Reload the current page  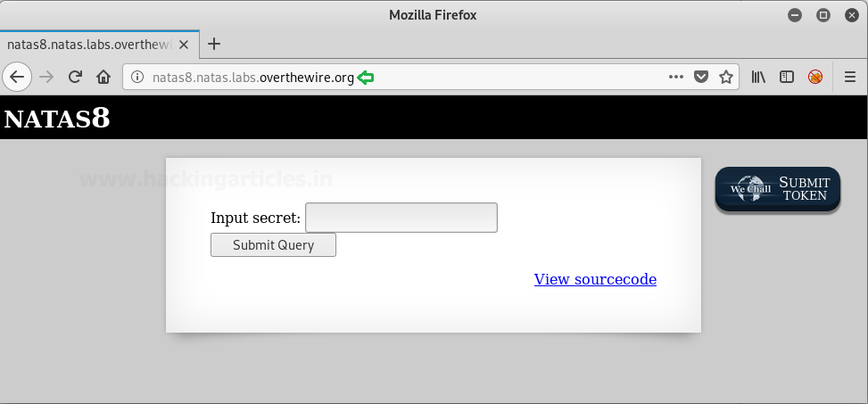point(75,77)
